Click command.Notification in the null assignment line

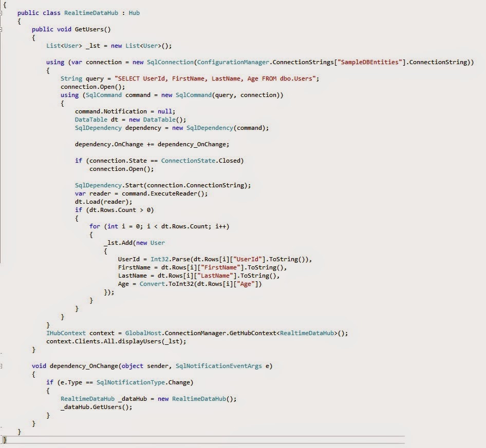tap(111, 111)
